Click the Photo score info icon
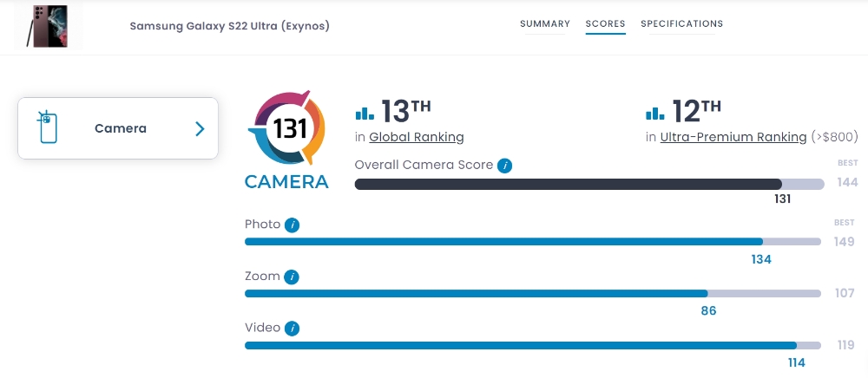This screenshot has height=378, width=868. (x=293, y=225)
